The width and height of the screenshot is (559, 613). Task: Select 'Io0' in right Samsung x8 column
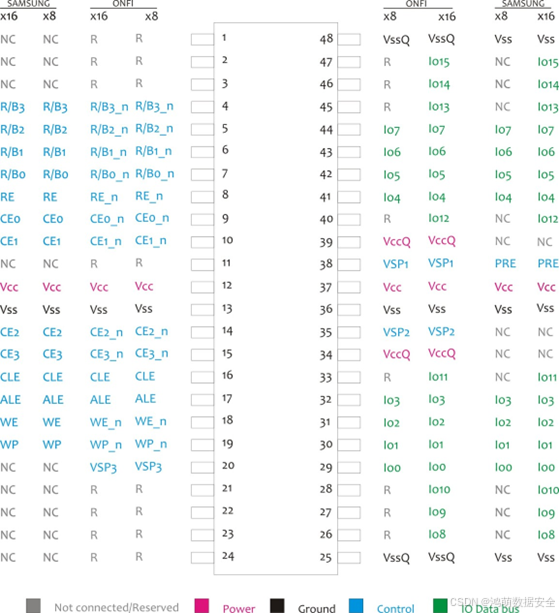505,467
